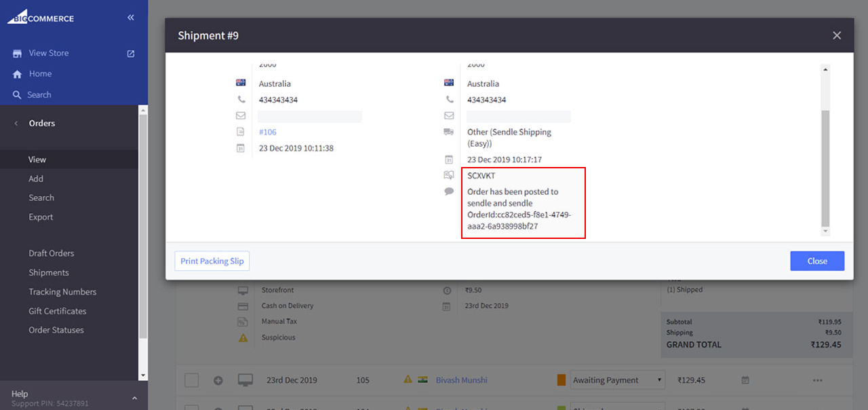Click the storefront monitor icon for order 105
The image size is (868, 410).
[245, 380]
